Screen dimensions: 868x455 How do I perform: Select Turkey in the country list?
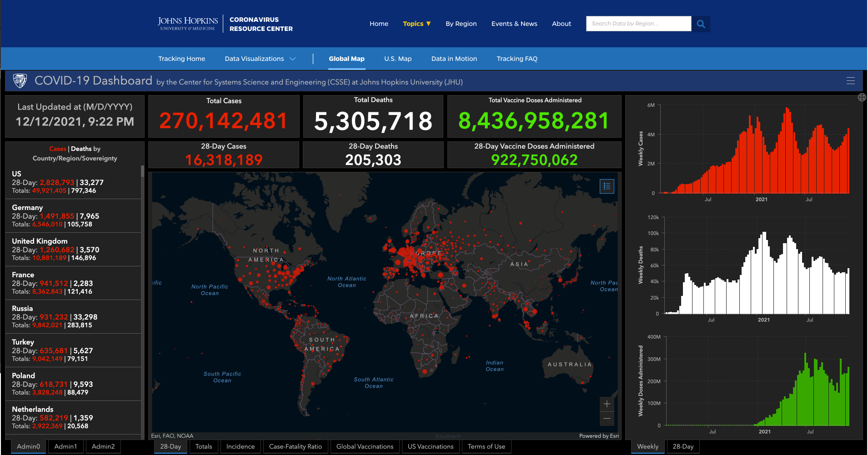click(73, 350)
